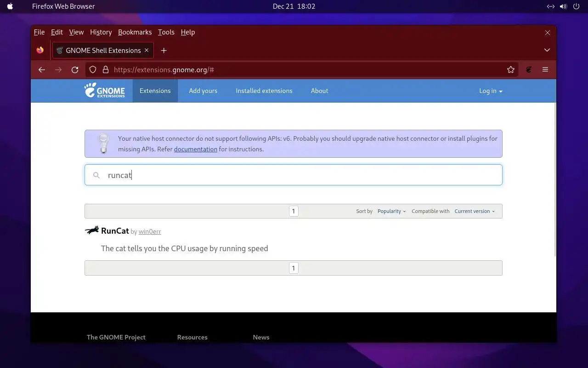Image resolution: width=588 pixels, height=368 pixels.
Task: Click page 1 in bottom pagination
Action: [294, 268]
